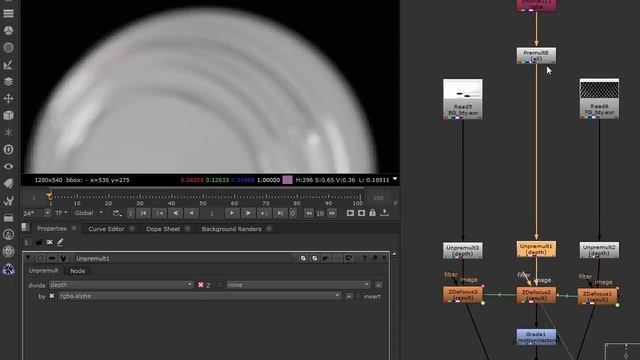640x360 pixels.
Task: Click the undo icon in Unpremult1 panel header
Action: tap(325, 258)
